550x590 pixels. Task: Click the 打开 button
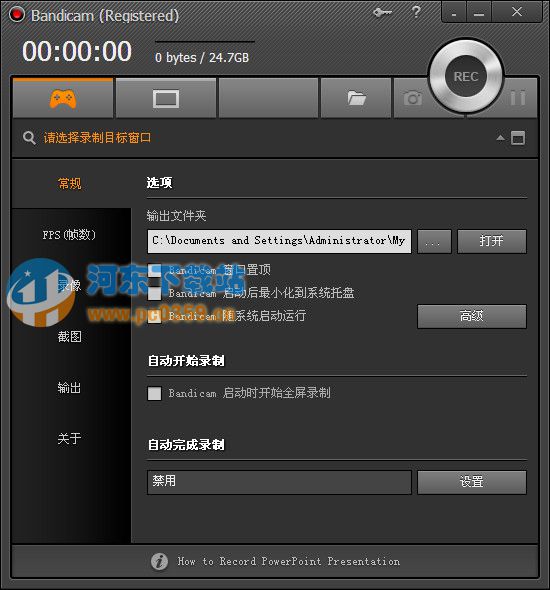point(492,241)
